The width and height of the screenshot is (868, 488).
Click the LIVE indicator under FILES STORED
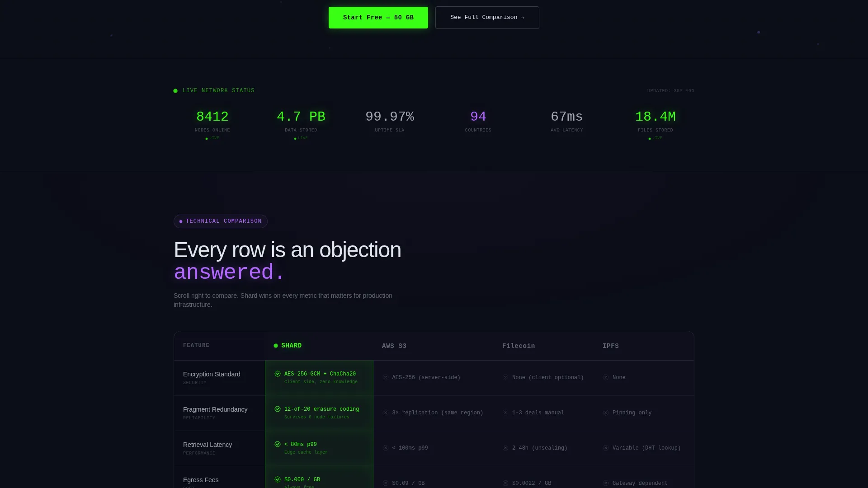click(x=656, y=138)
